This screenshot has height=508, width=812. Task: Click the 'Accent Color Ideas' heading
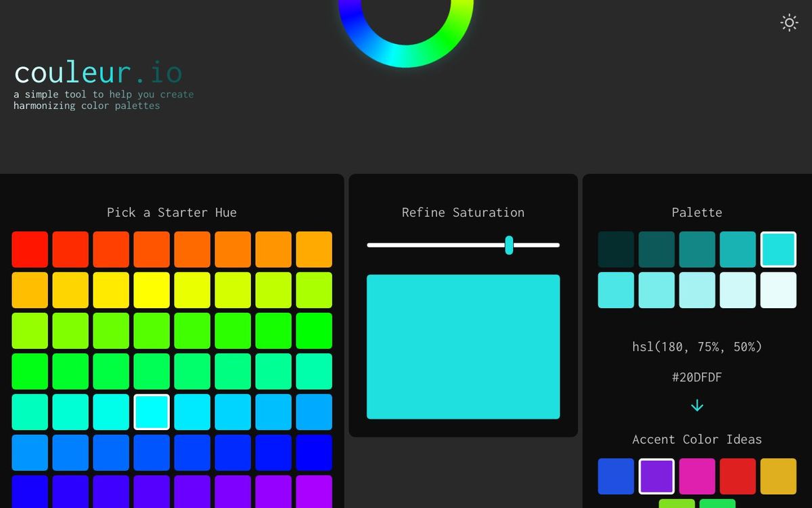(697, 440)
